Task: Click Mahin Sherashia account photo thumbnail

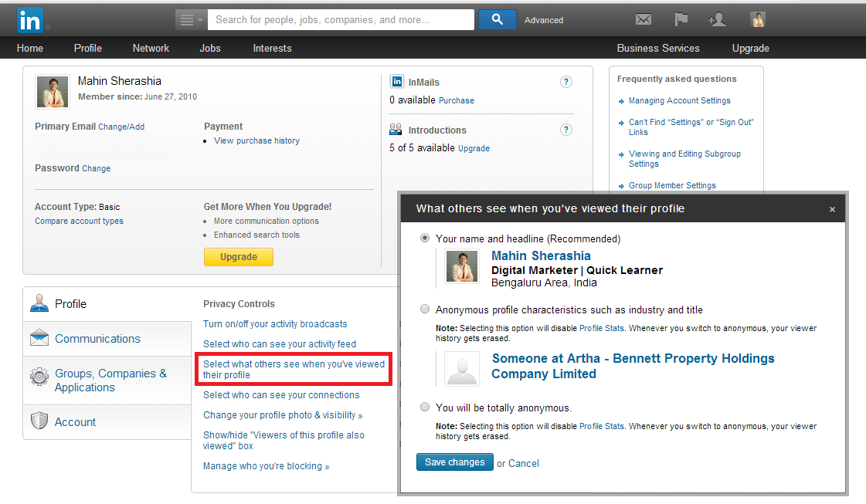Action: [53, 92]
